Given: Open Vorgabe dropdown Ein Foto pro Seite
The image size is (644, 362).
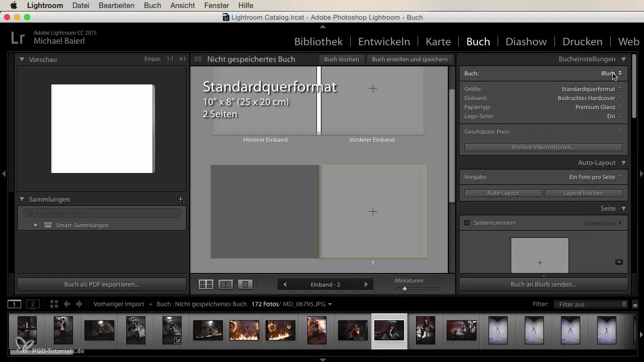Looking at the screenshot, I should 596,177.
